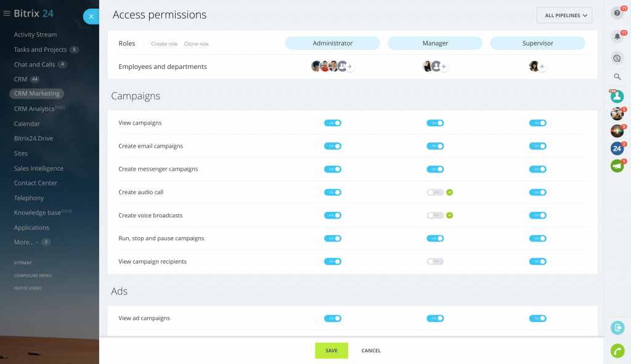Click the help question mark icon

click(x=617, y=13)
